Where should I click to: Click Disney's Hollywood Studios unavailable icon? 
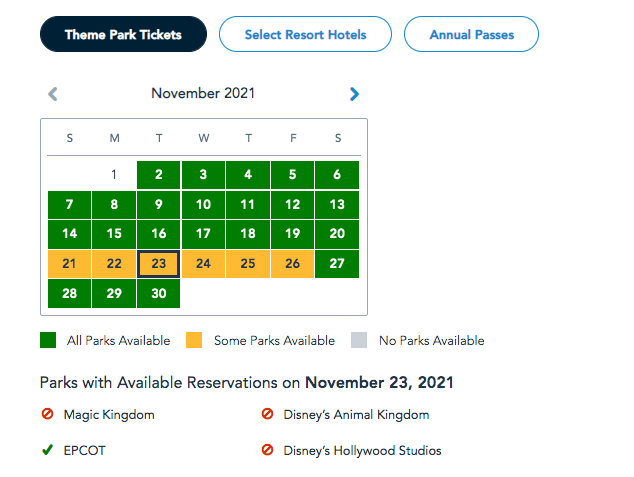click(267, 450)
